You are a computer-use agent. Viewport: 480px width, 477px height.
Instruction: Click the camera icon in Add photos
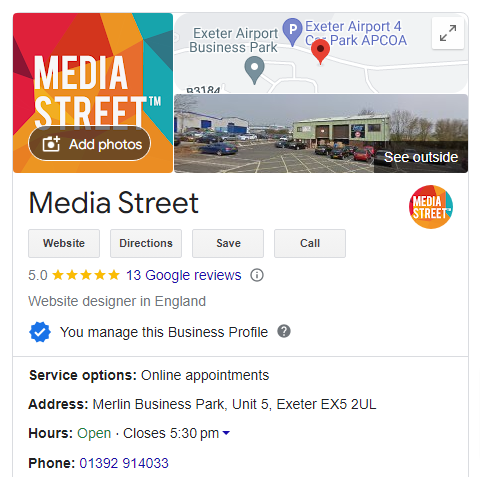(x=51, y=144)
